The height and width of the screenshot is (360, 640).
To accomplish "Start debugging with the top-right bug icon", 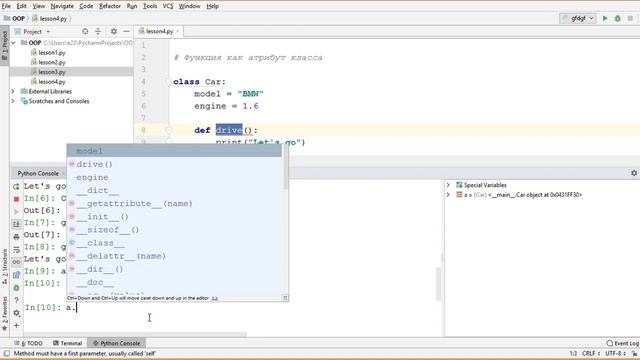I will [618, 18].
